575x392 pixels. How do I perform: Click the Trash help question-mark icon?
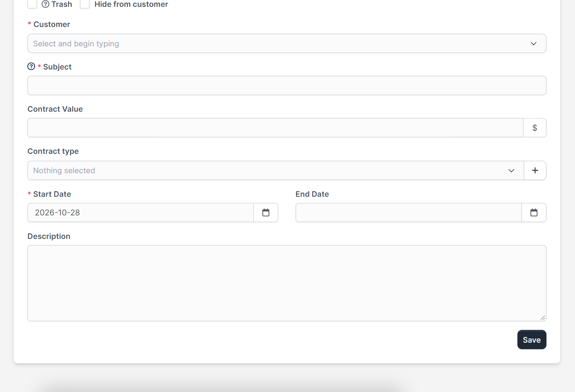tap(46, 4)
